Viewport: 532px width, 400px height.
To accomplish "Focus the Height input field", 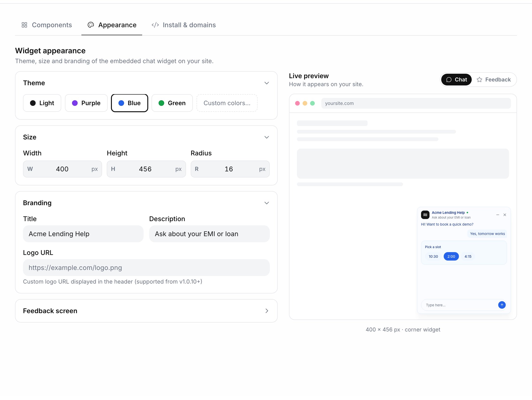I will (146, 169).
